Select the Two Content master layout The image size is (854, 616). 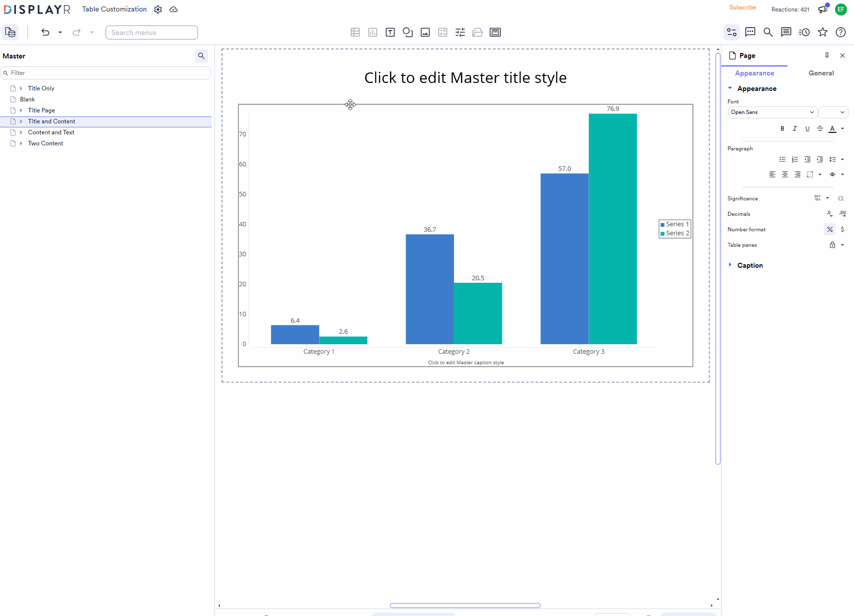pyautogui.click(x=45, y=143)
